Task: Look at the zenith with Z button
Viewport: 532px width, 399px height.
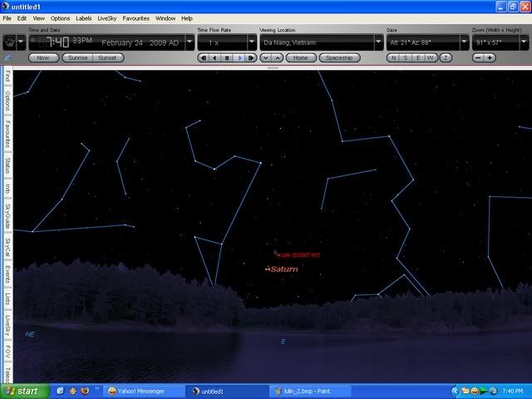Action: pyautogui.click(x=446, y=58)
